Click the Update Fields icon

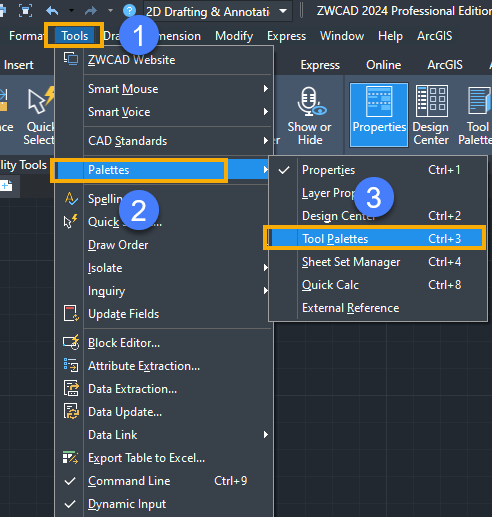click(x=71, y=313)
